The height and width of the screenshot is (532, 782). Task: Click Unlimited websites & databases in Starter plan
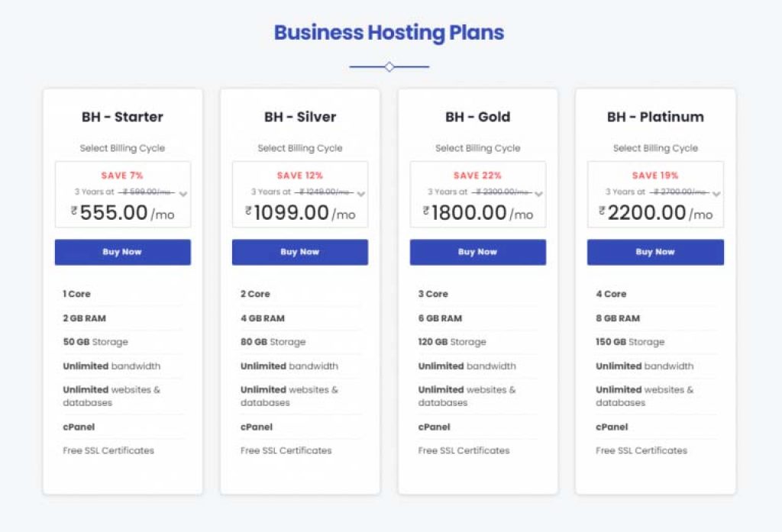tap(111, 395)
